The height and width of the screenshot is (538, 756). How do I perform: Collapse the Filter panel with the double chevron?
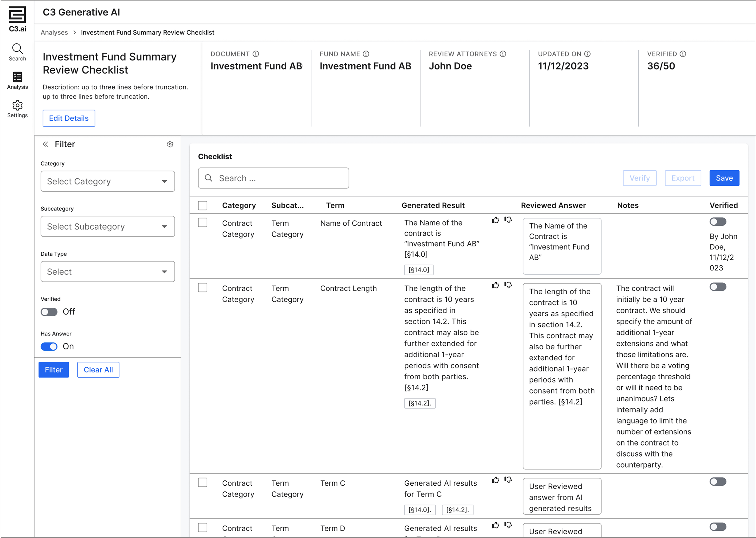pos(45,144)
